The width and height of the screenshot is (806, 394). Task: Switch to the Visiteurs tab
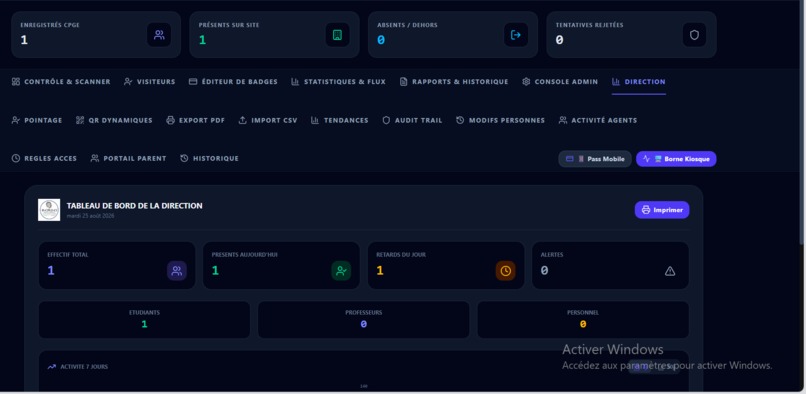click(150, 82)
